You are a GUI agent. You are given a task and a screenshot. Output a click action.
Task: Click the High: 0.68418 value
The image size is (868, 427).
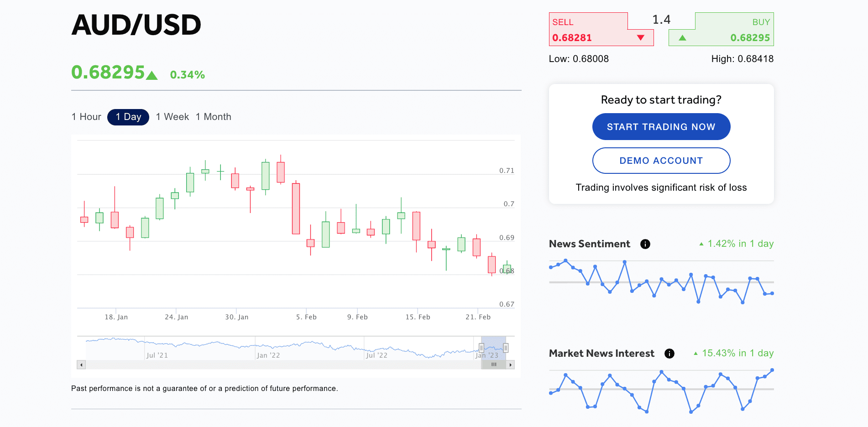tap(742, 59)
